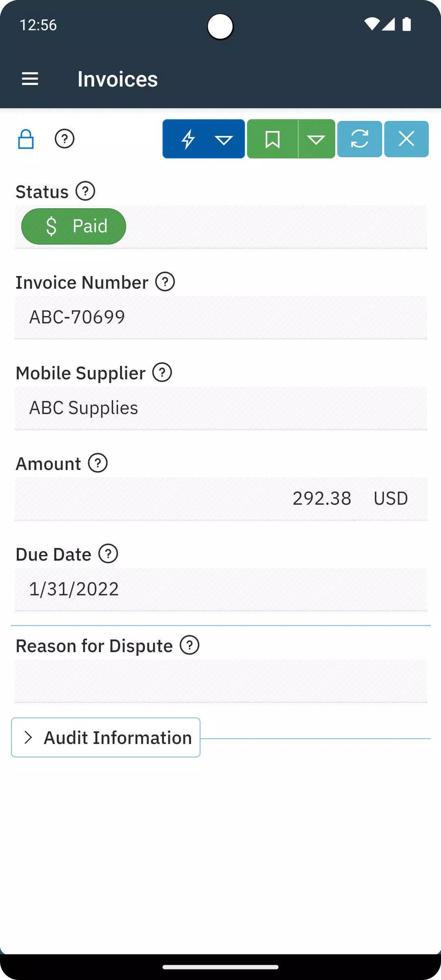Show help for the Status field
441x980 pixels.
click(85, 191)
